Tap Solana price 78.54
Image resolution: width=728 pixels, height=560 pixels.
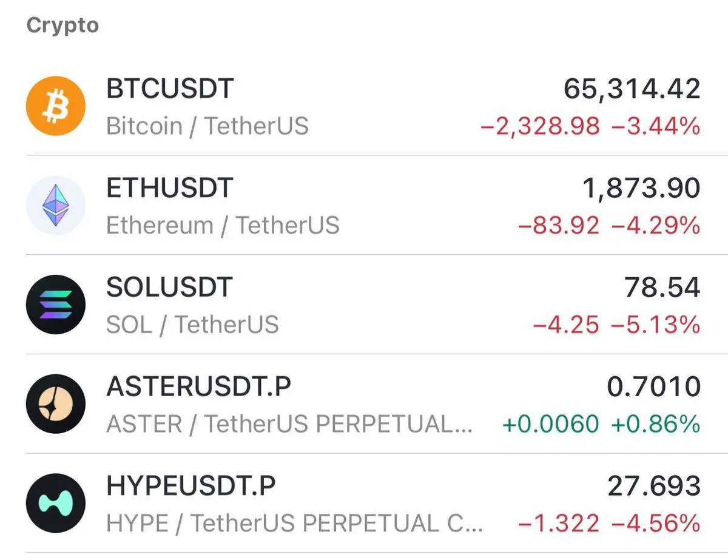tap(662, 288)
